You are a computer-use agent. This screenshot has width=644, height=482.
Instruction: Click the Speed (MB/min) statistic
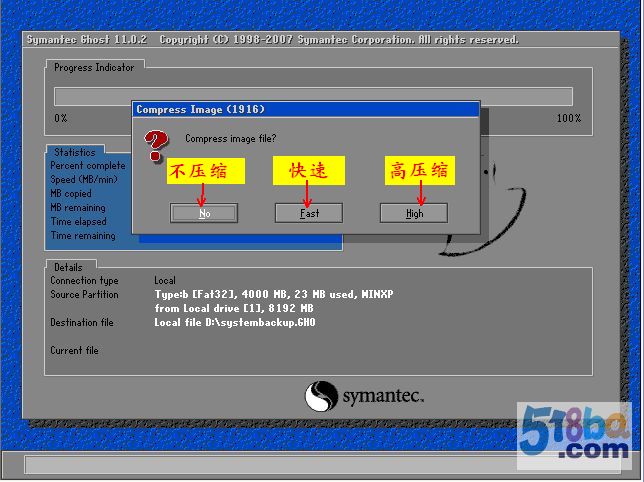click(x=84, y=179)
